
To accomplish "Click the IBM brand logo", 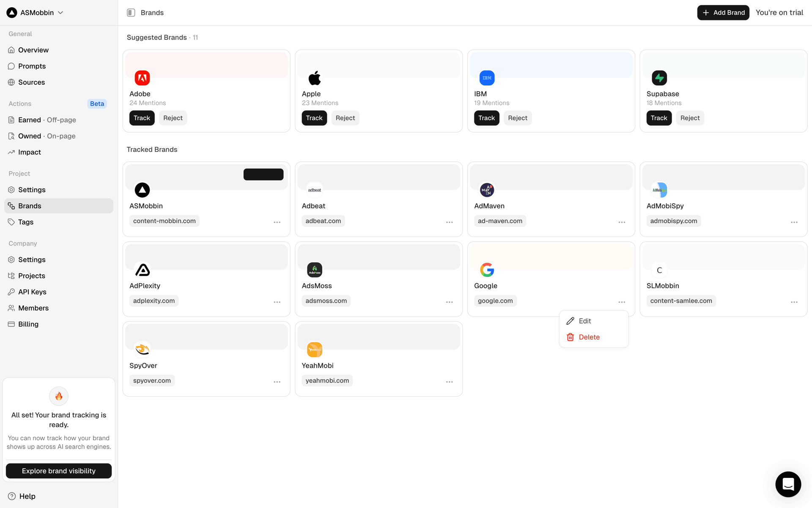I will 487,78.
